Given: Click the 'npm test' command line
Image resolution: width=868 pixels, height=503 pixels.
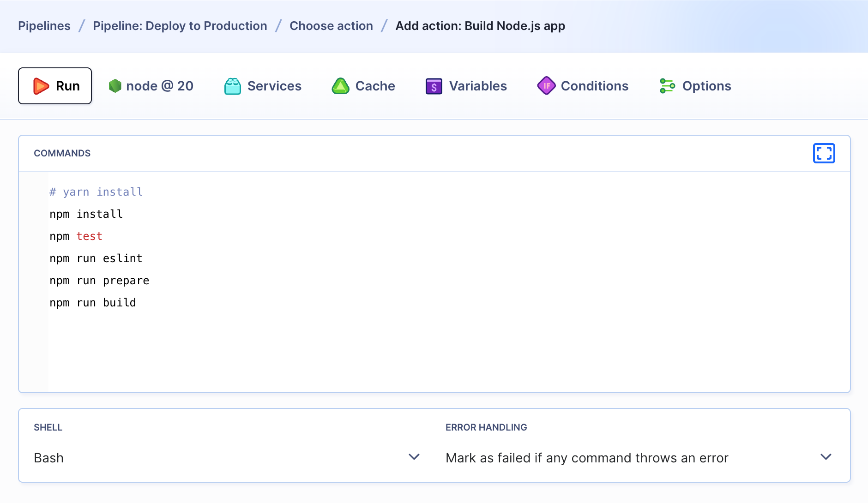Looking at the screenshot, I should coord(76,236).
